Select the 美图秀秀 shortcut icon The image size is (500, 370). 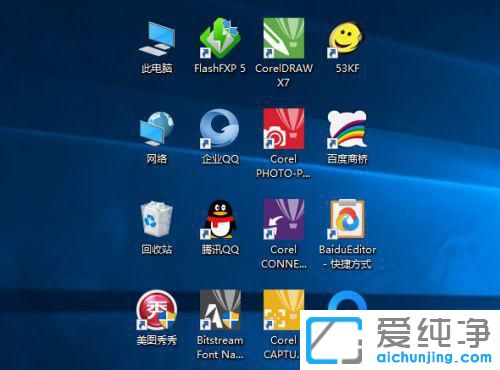click(x=157, y=310)
